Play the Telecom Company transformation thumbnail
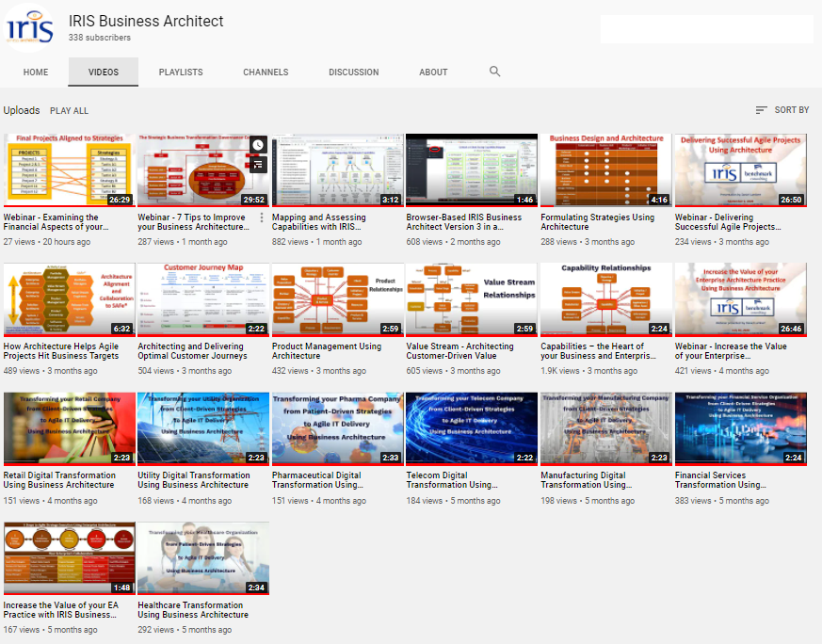This screenshot has width=822, height=644. pyautogui.click(x=472, y=428)
